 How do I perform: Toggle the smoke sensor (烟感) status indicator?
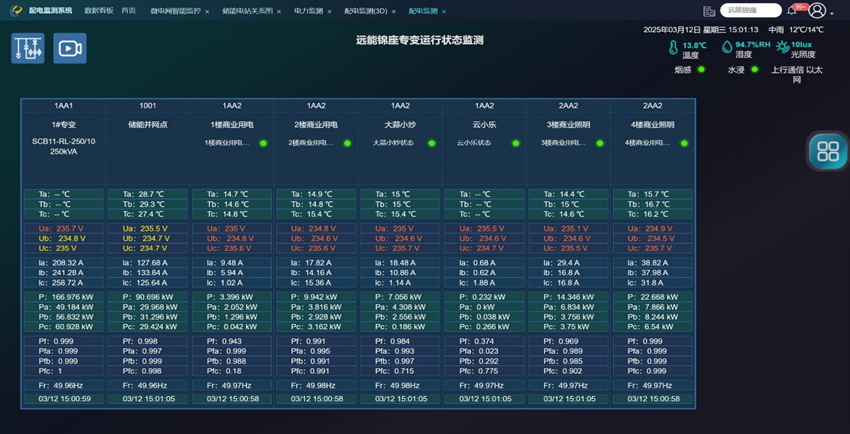(701, 70)
